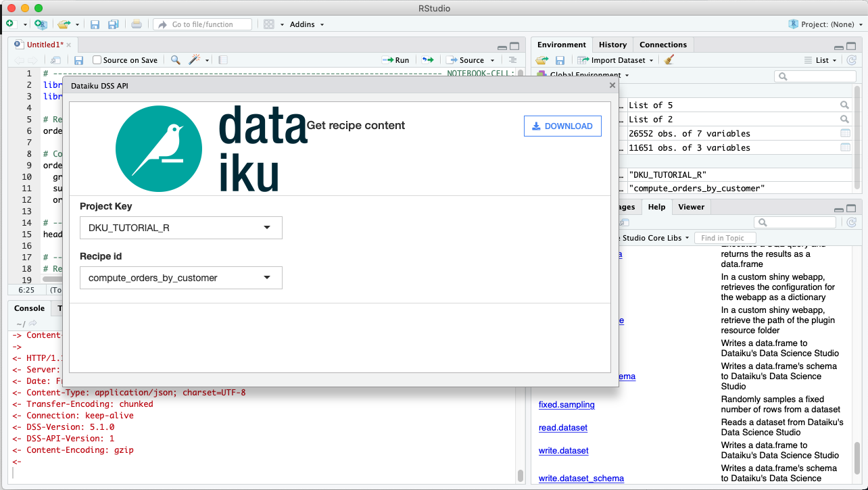Maximize the Environment pane
The width and height of the screenshot is (868, 490).
tap(852, 47)
